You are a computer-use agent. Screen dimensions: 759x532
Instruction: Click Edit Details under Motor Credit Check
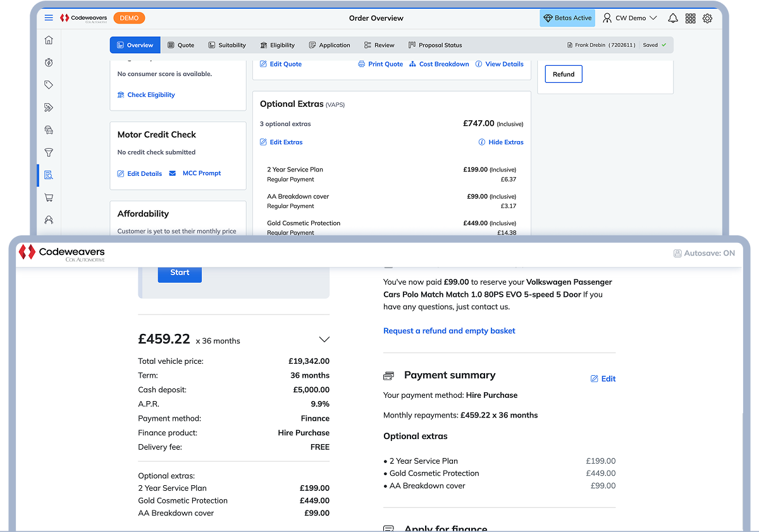point(145,173)
